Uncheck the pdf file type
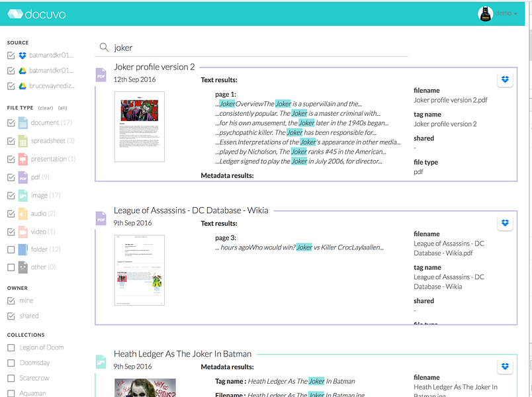532x397 pixels. pos(11,177)
